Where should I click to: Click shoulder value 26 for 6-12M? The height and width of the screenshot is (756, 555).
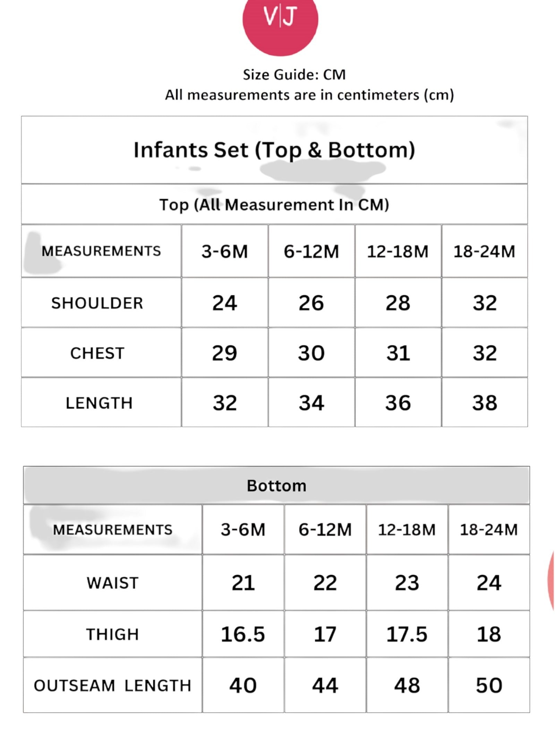pyautogui.click(x=311, y=303)
